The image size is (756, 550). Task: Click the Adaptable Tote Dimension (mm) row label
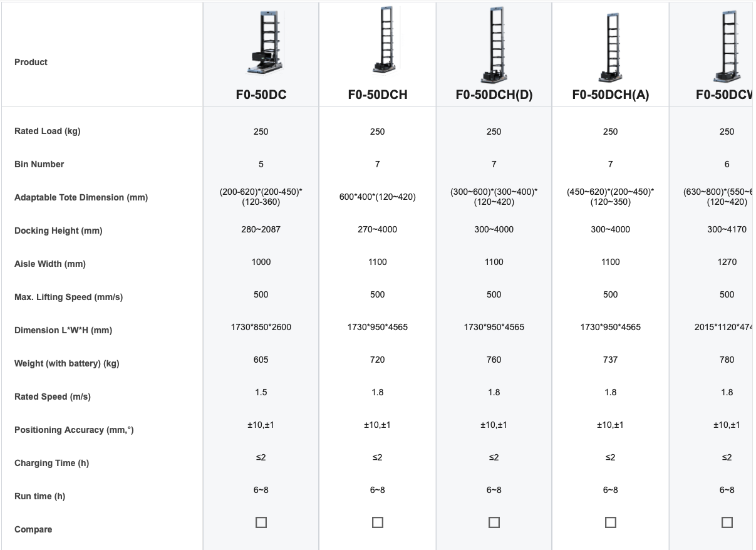point(81,198)
